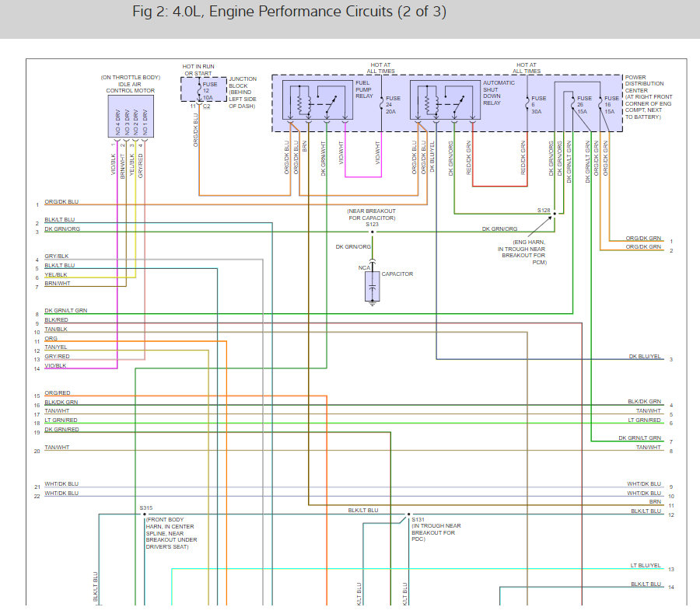Click the FUSE 12 10A label
The image size is (700, 614).
pos(209,91)
